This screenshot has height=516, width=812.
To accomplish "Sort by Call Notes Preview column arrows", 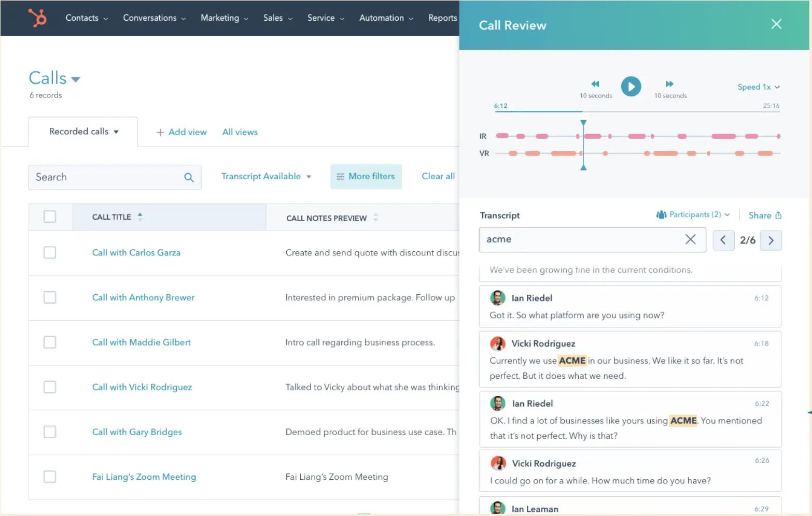I will [x=375, y=218].
